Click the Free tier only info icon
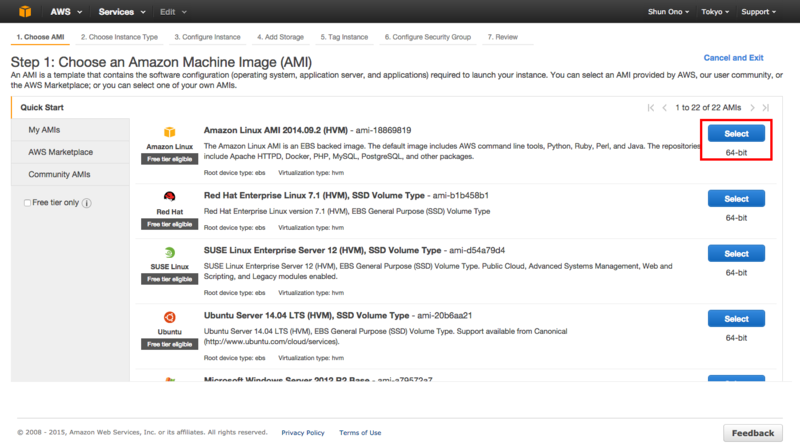 [87, 203]
